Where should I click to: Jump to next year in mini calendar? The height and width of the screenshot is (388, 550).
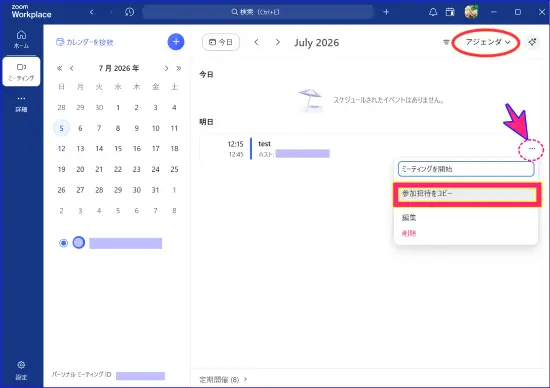click(179, 68)
